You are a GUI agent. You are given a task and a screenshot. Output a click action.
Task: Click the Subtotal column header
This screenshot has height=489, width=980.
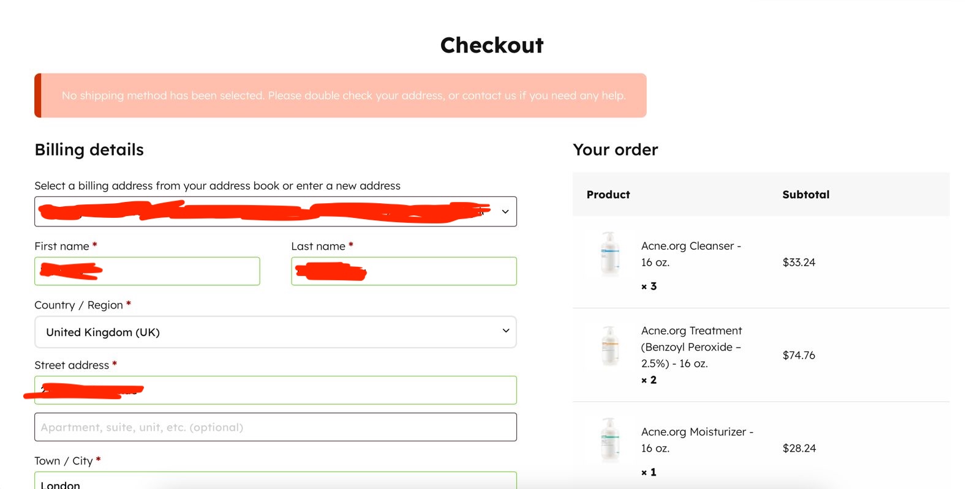[x=806, y=195]
